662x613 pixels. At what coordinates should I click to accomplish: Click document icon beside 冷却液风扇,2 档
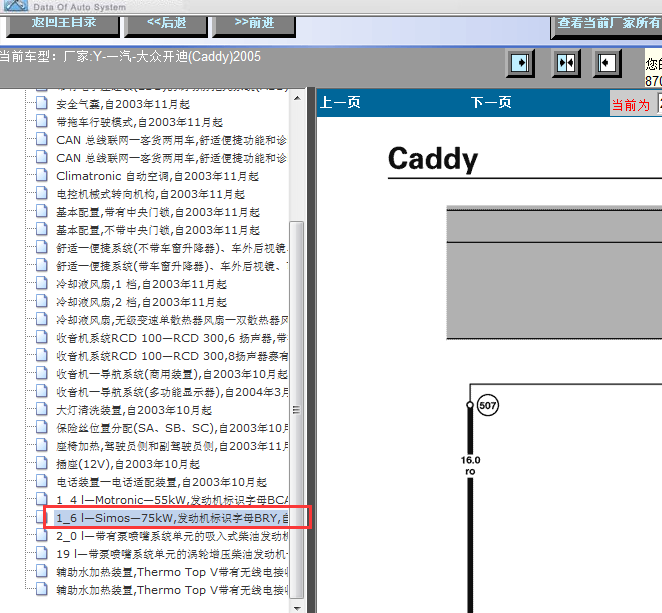pyautogui.click(x=41, y=301)
